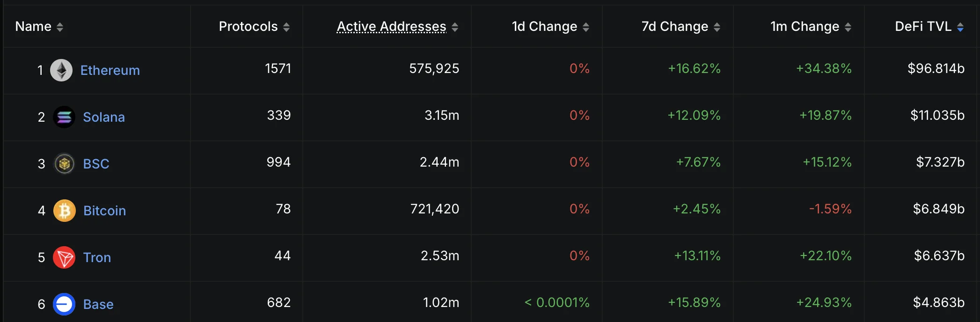980x322 pixels.
Task: Click the DeFi TVL column header
Action: [923, 27]
